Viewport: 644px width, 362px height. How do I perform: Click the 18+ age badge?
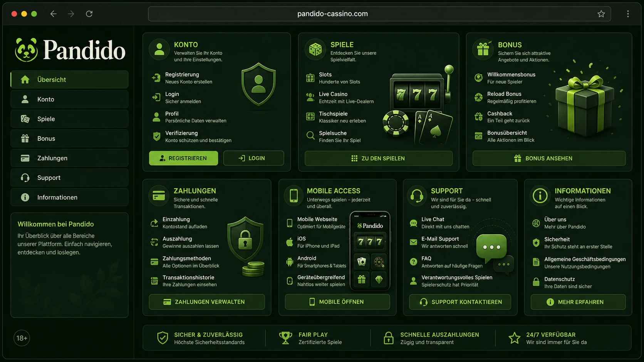coord(22,338)
